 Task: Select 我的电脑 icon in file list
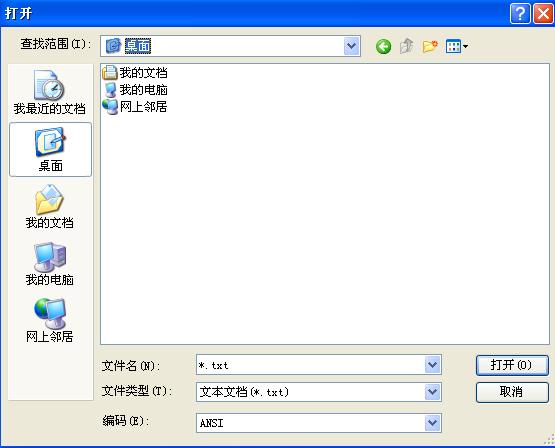pyautogui.click(x=110, y=90)
